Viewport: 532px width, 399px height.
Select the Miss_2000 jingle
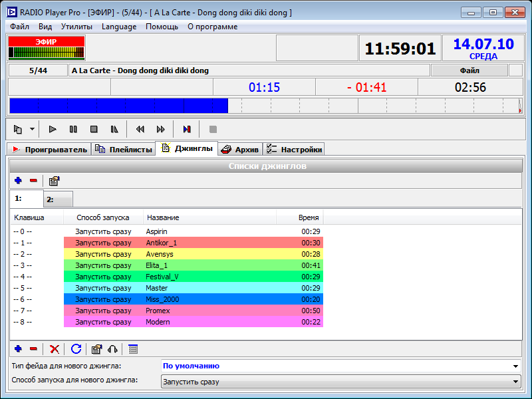pyautogui.click(x=167, y=299)
